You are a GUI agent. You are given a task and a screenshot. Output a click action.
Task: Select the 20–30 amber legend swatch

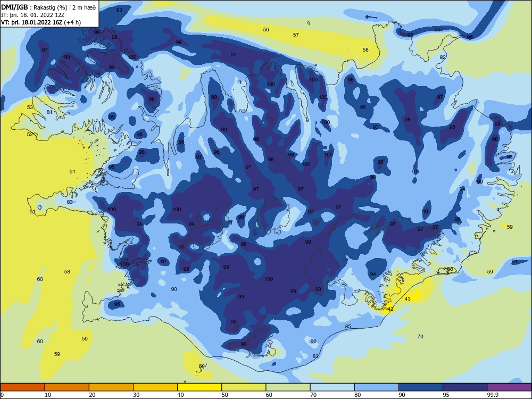[x=111, y=387]
